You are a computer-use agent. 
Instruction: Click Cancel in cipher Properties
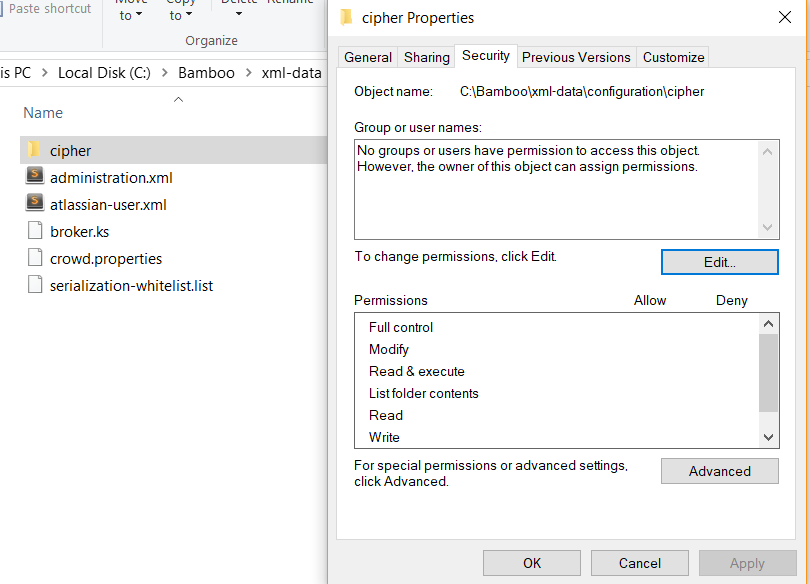click(640, 563)
